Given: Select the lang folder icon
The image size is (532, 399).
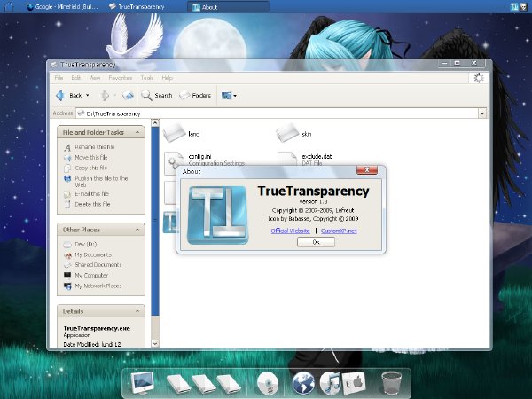Looking at the screenshot, I should pos(175,133).
